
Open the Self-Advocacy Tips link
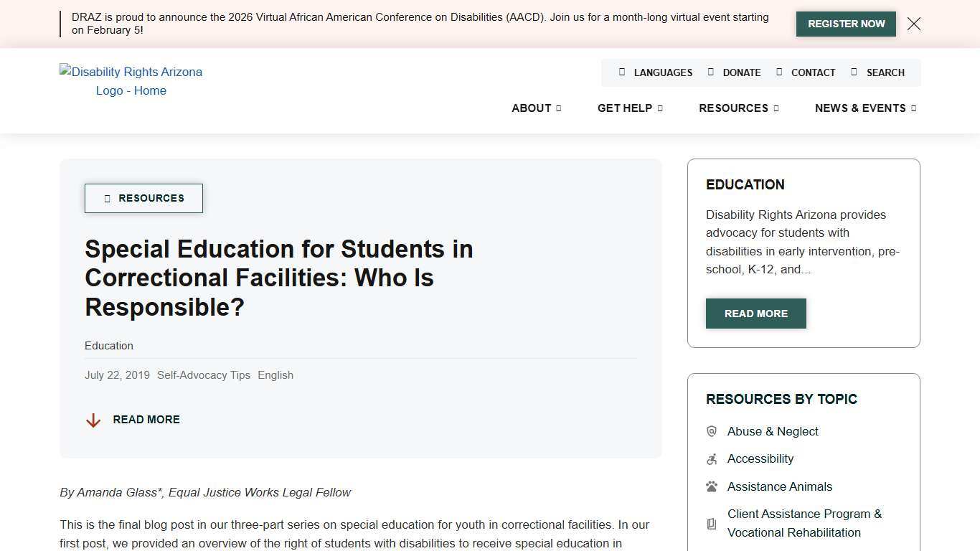click(x=204, y=375)
